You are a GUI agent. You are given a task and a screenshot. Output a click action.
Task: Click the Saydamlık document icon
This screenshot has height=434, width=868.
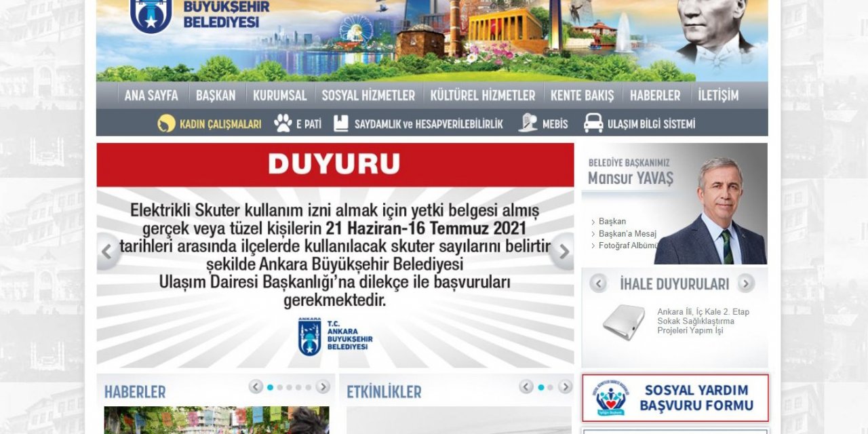click(x=341, y=123)
